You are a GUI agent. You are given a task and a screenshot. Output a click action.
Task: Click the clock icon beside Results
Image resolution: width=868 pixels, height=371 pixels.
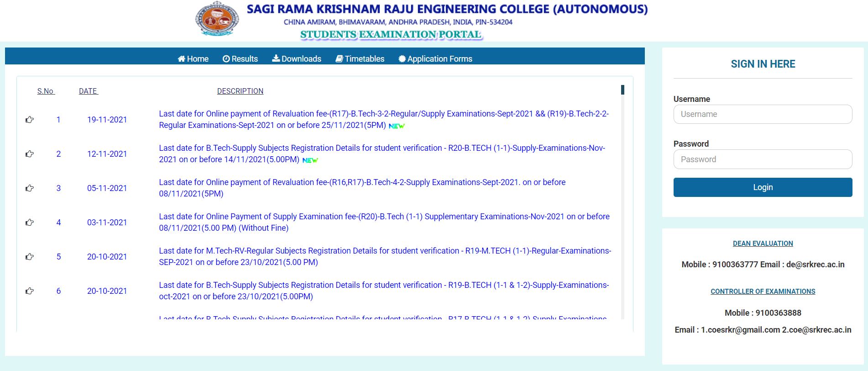click(226, 58)
